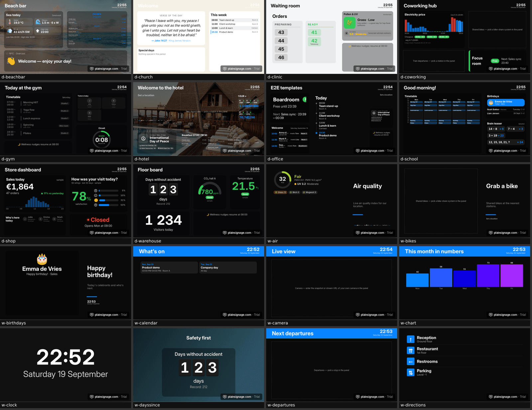The image size is (532, 410).
Task: Click the waving hand icon in Beach bar
Action: pos(11,61)
